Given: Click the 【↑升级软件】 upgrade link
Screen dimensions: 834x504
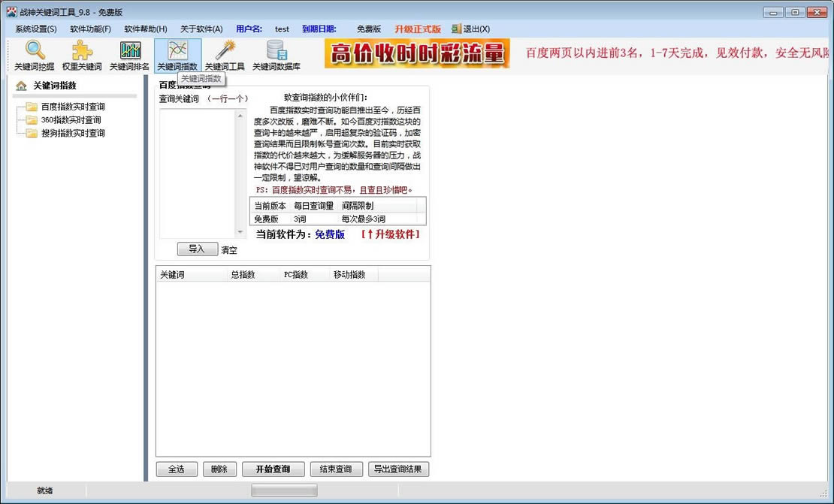Looking at the screenshot, I should (x=391, y=234).
